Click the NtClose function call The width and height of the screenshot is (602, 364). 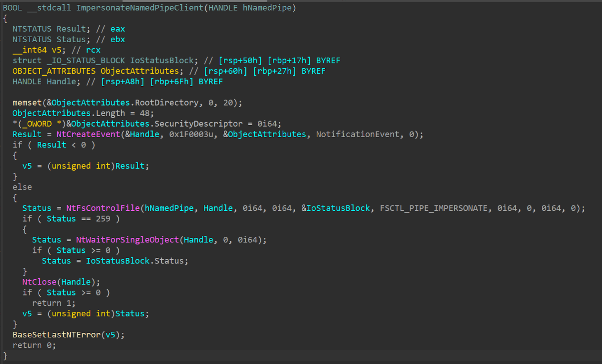click(x=39, y=282)
